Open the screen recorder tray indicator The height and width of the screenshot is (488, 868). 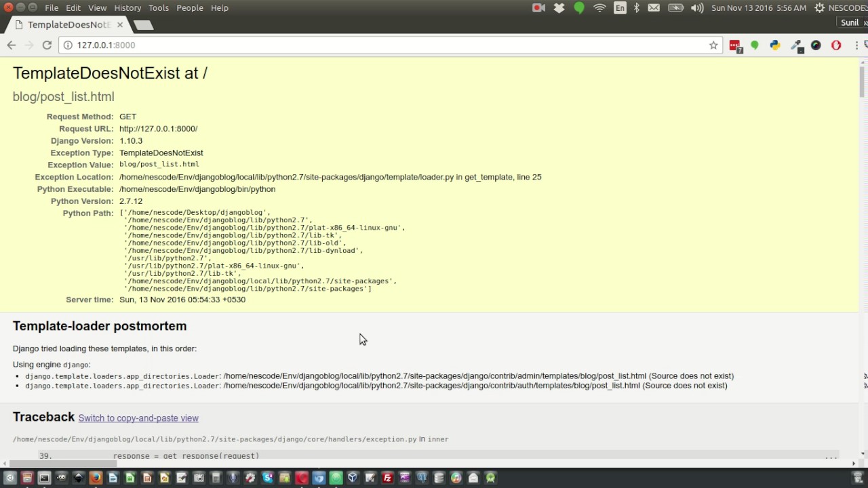coord(539,7)
